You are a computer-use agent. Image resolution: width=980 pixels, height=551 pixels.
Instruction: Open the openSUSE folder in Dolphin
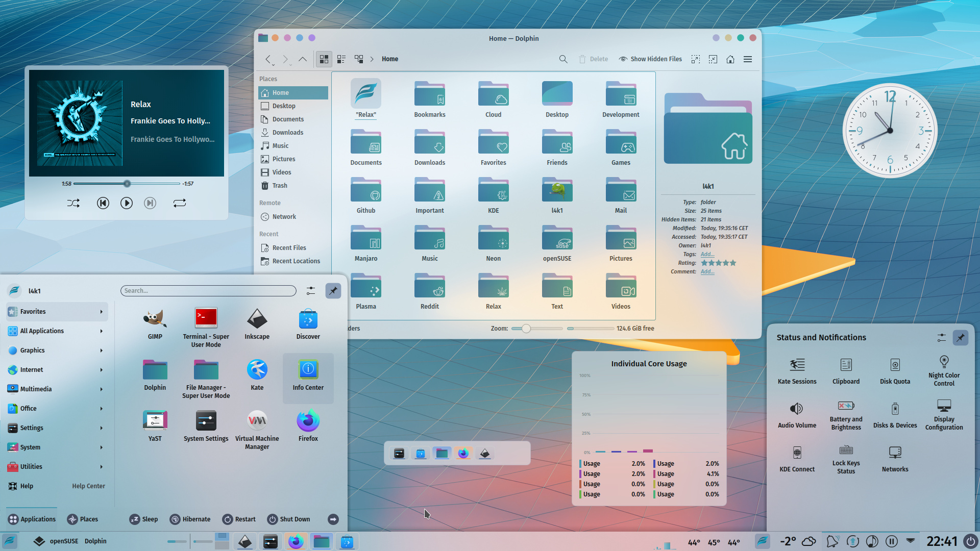click(x=557, y=244)
